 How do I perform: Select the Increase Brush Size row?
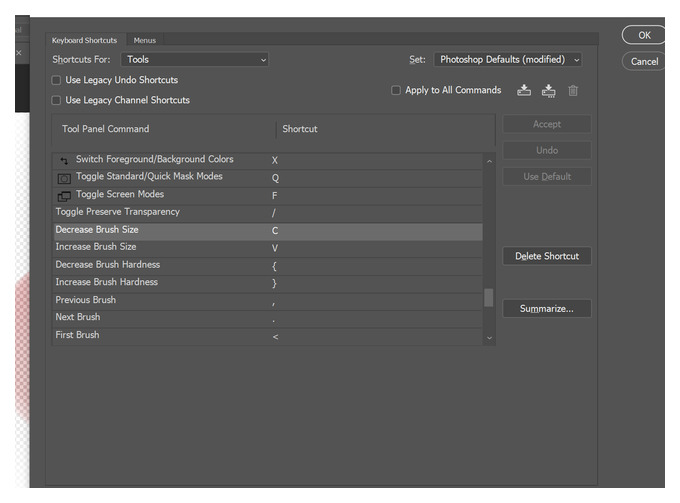click(x=268, y=248)
